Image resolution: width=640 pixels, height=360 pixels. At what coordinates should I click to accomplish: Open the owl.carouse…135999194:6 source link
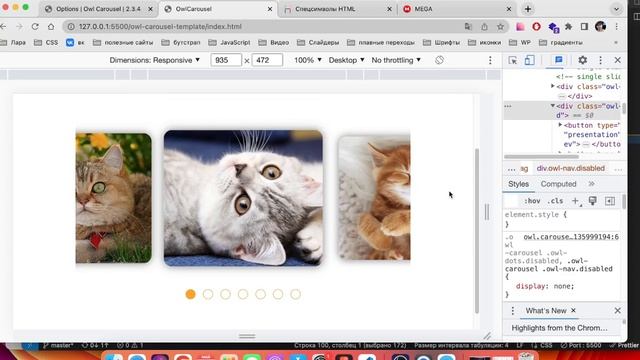(571, 237)
